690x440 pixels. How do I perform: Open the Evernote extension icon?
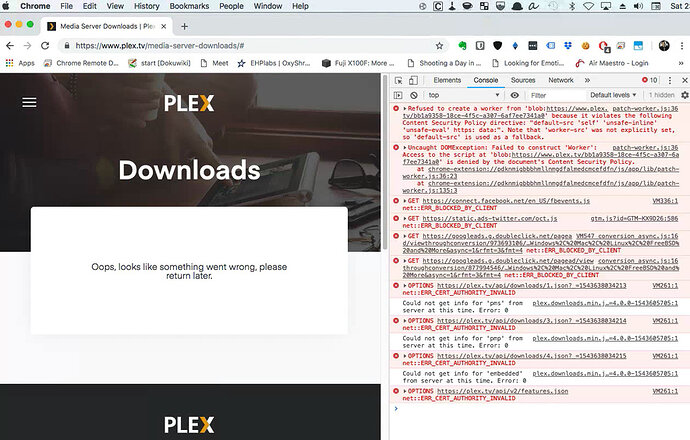pyautogui.click(x=462, y=45)
